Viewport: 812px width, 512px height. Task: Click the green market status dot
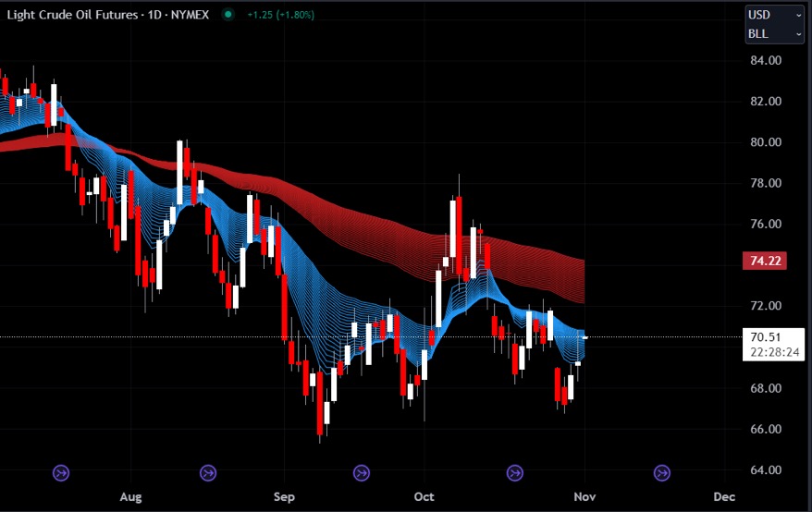tap(228, 16)
